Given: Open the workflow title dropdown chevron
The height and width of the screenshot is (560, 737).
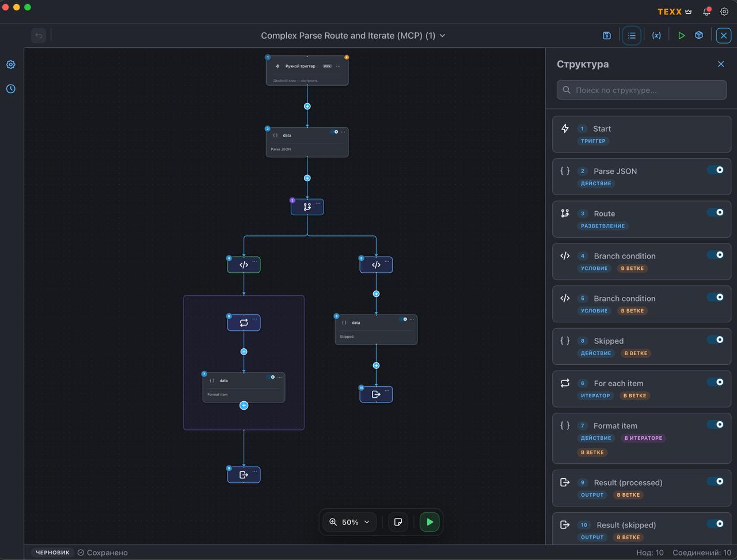Looking at the screenshot, I should coord(442,35).
